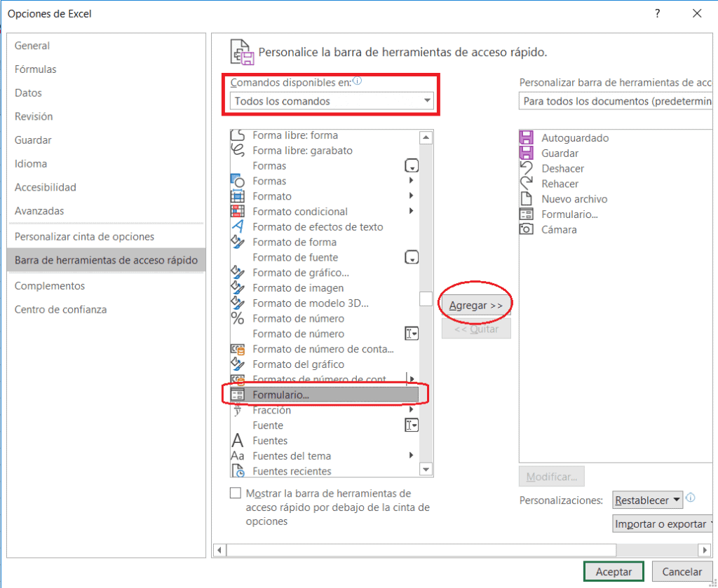Click the Formato condicional icon
Screen dimensions: 718x588
[237, 212]
